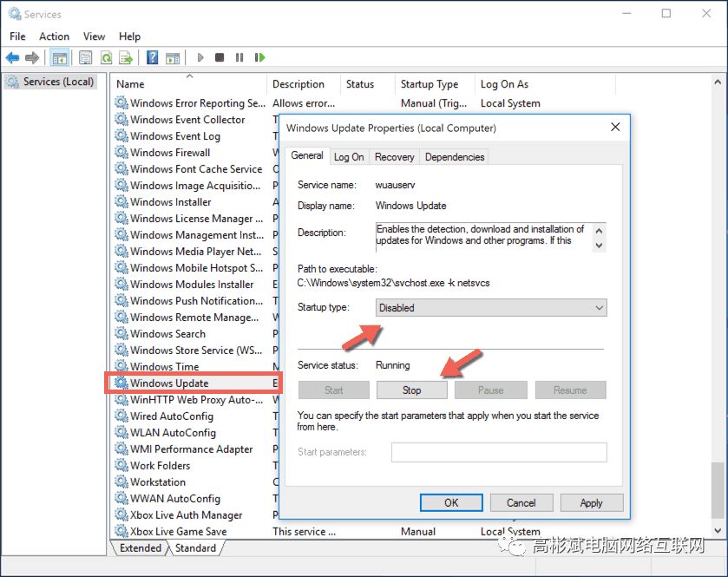728x577 pixels.
Task: Click services list scroll up arrow
Action: tap(718, 82)
